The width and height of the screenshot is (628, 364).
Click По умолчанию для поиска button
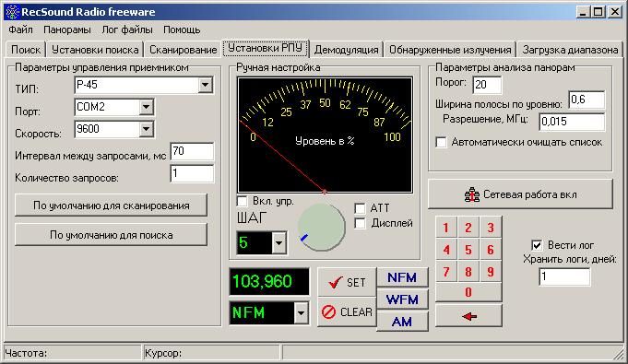111,235
